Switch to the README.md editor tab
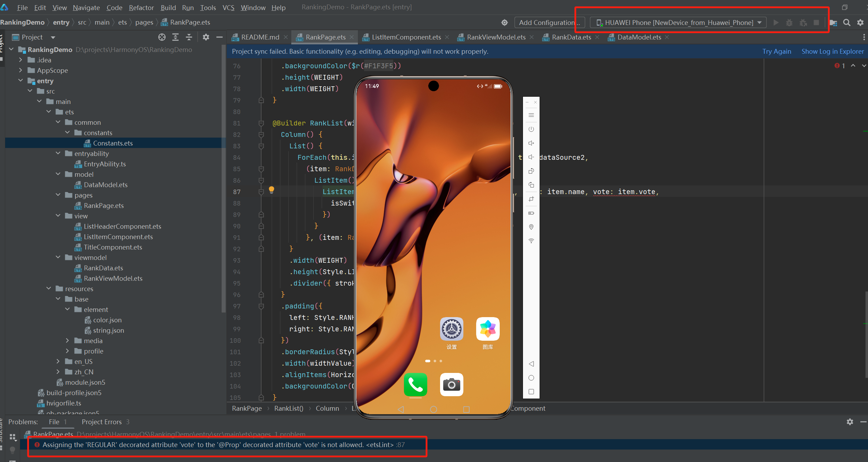Screen dimensions: 868x462 pyautogui.click(x=260, y=37)
